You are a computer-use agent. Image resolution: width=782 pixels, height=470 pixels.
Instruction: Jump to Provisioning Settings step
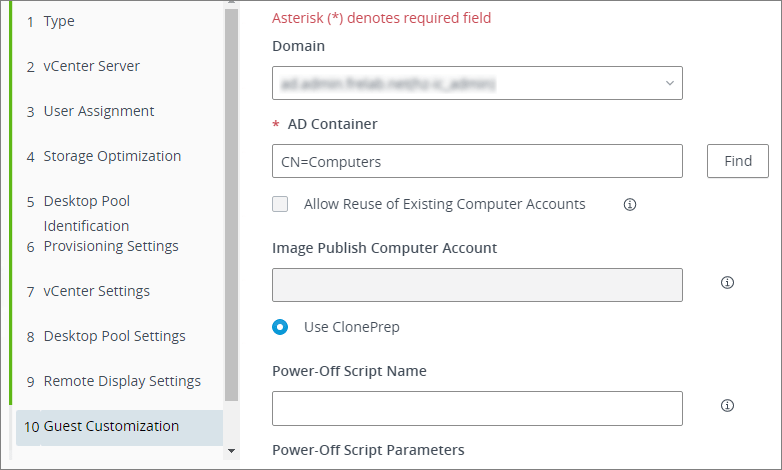[x=111, y=246]
